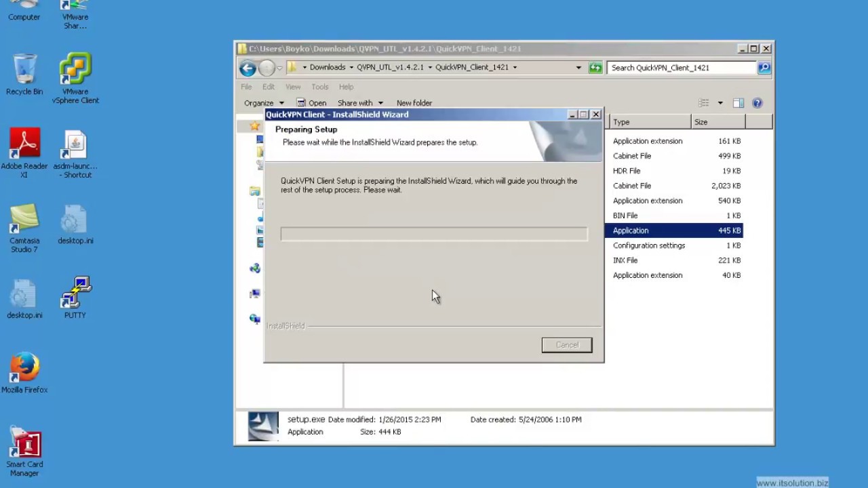Click QVPN_UTL_v1.4.2.1 in the breadcrumb
Image resolution: width=868 pixels, height=488 pixels.
[x=390, y=68]
